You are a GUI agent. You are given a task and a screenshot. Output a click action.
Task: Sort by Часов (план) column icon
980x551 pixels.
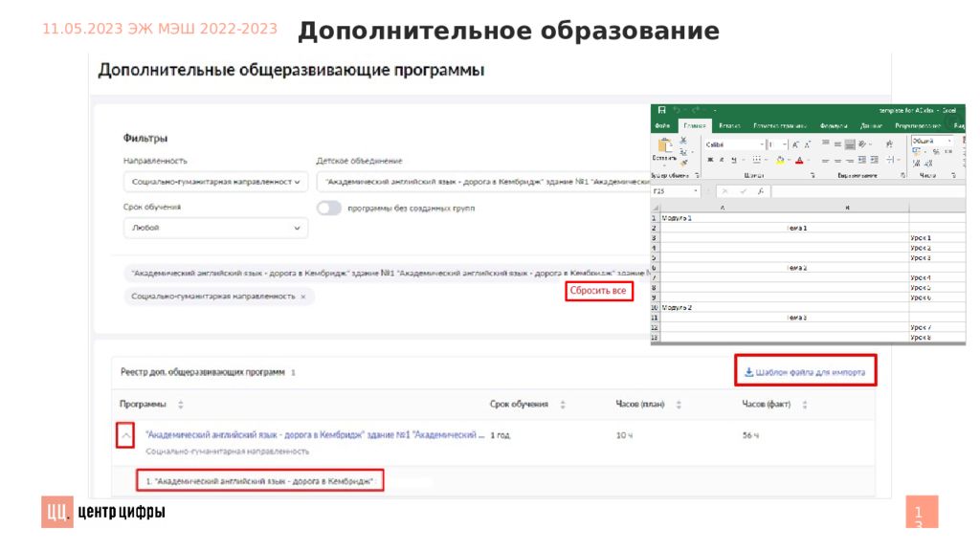(x=679, y=404)
